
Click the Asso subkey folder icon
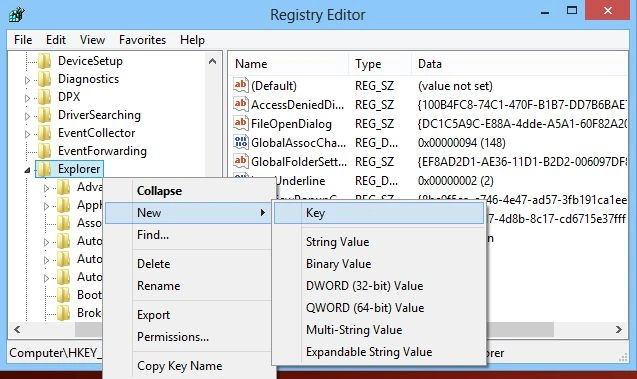(x=63, y=223)
